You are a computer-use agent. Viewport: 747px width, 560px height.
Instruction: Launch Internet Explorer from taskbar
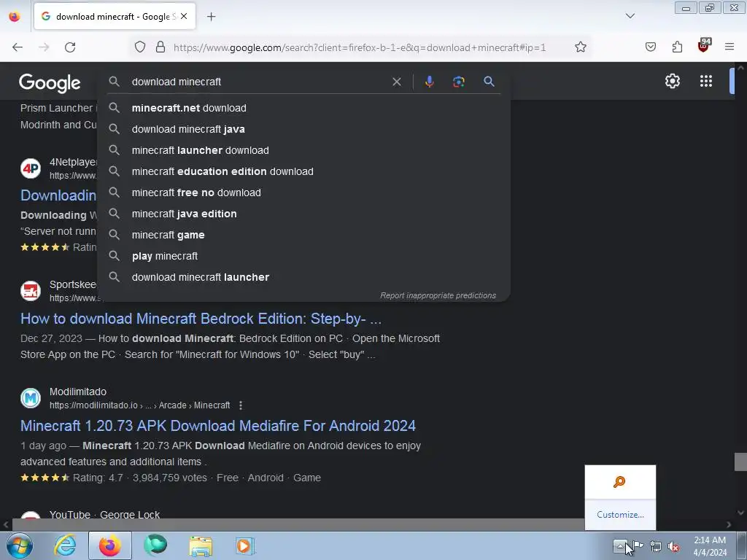pyautogui.click(x=65, y=545)
